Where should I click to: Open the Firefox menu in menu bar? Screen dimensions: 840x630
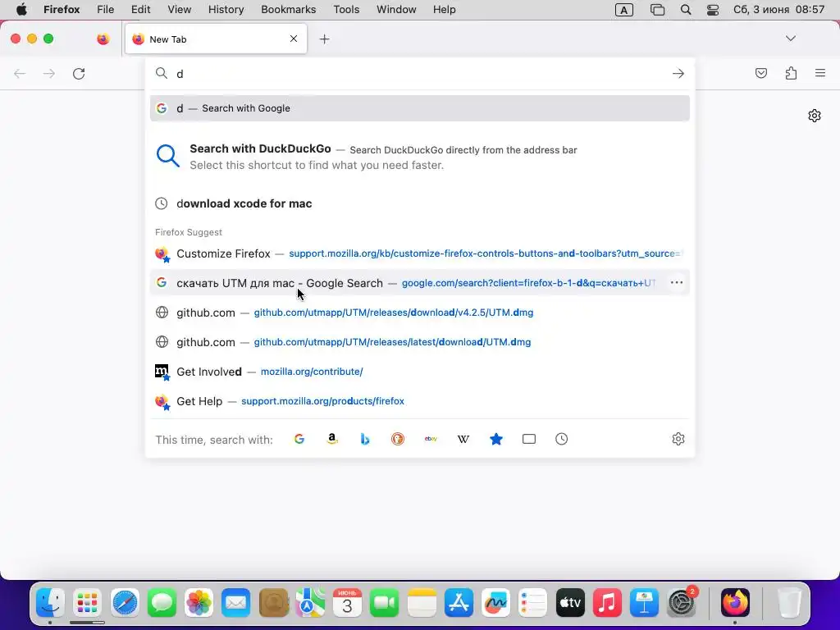click(x=62, y=10)
